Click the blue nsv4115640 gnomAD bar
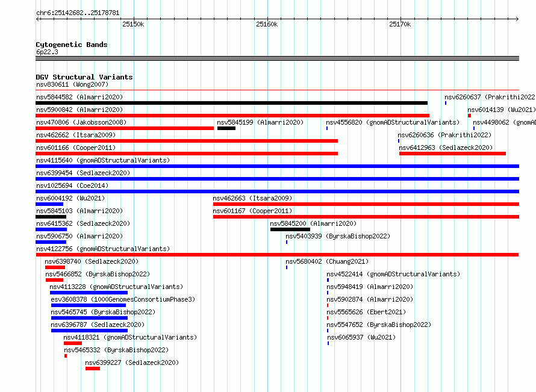 click(277, 166)
